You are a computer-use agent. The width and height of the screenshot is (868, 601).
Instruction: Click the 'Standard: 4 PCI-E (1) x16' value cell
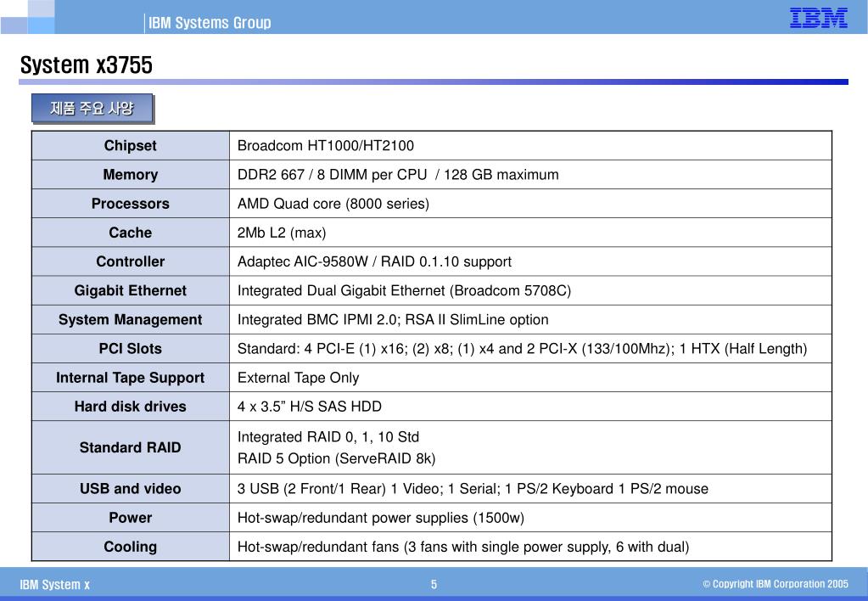point(531,348)
